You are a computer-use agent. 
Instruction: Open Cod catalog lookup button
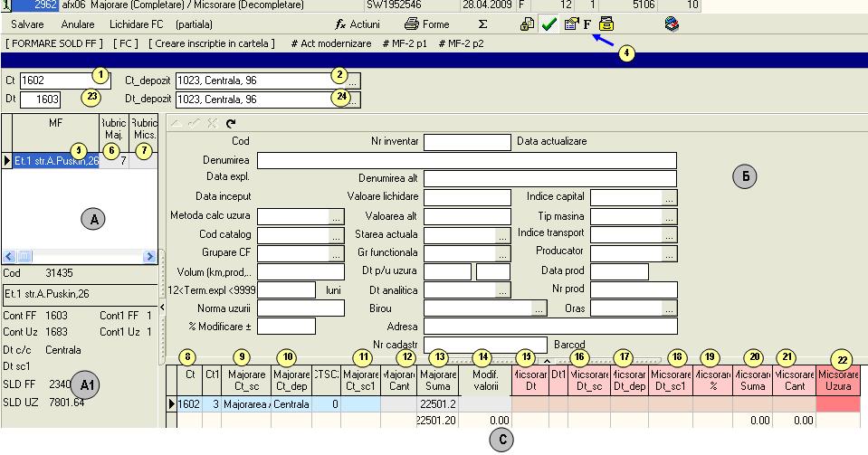pos(336,236)
